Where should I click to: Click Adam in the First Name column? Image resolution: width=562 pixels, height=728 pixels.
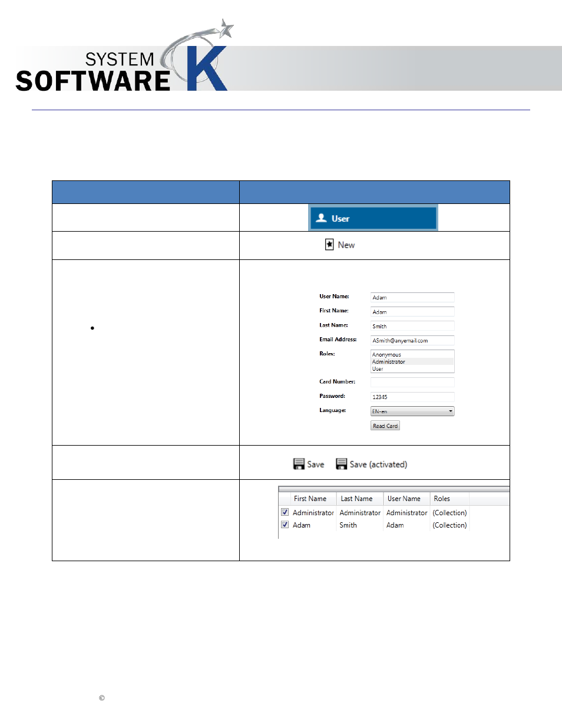[x=302, y=525]
